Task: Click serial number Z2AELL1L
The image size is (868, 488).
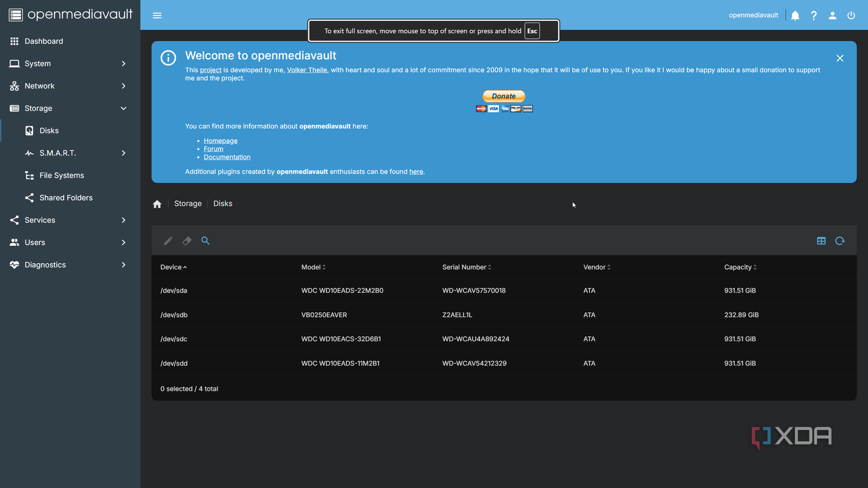Action: click(457, 315)
